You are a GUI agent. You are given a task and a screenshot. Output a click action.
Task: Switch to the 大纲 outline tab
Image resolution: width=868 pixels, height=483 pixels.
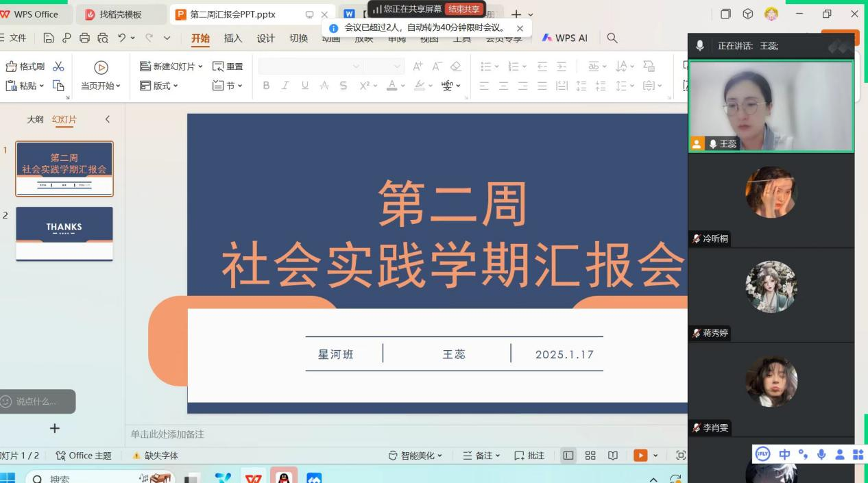[35, 119]
